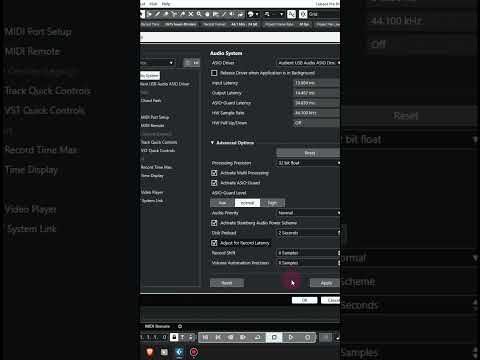Screen dimensions: 480x360
Task: Click the Forward transport button
Action: [243, 337]
